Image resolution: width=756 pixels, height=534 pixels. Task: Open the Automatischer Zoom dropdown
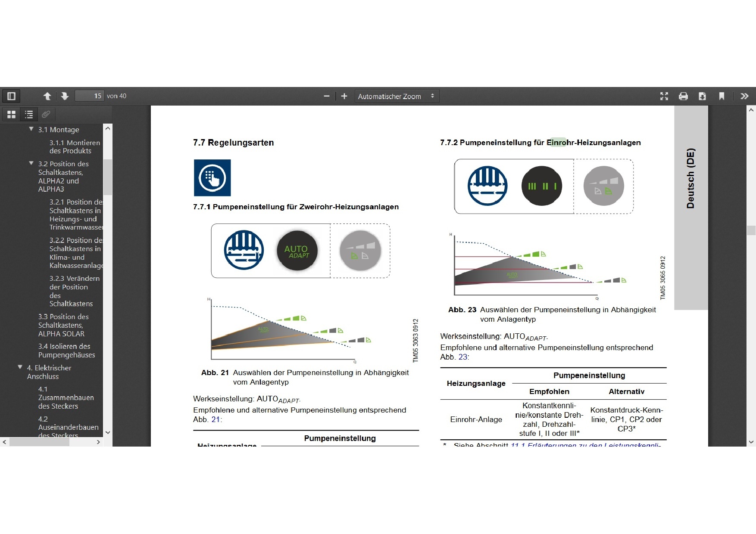click(x=397, y=96)
